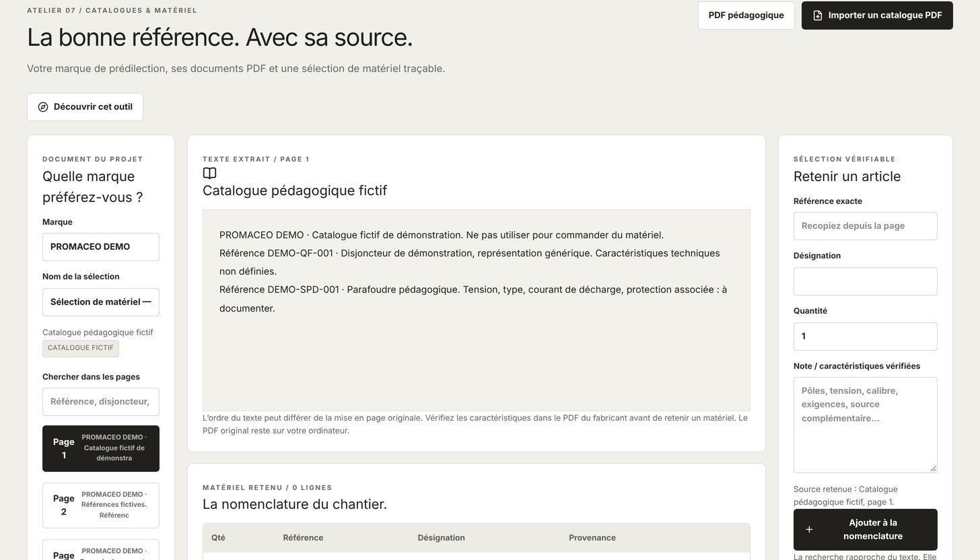Click the Source retenue note text
The width and height of the screenshot is (980, 560).
pos(845,495)
